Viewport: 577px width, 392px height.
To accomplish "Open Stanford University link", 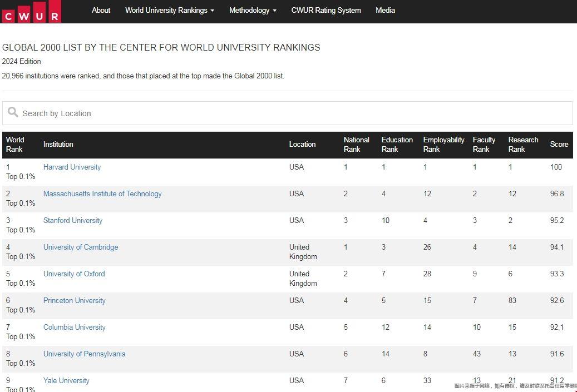I will tap(73, 220).
